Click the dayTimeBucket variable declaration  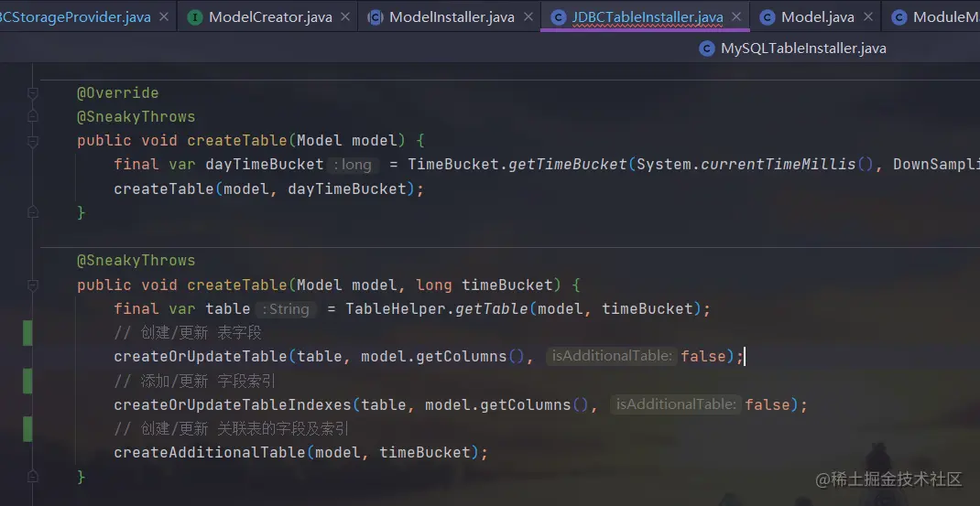pyautogui.click(x=265, y=165)
